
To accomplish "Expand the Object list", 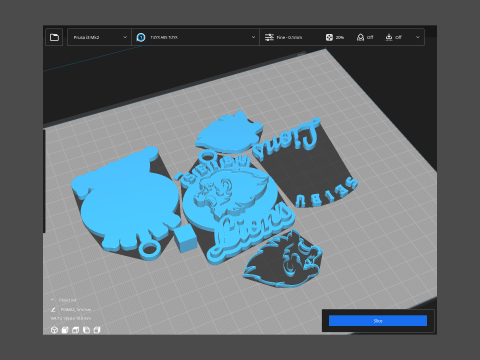I will 64,300.
